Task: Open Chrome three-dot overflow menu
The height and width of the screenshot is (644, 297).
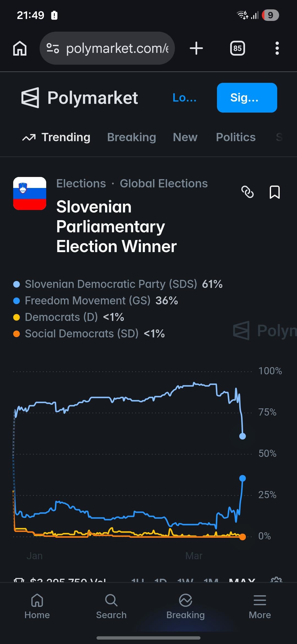Action: [x=277, y=48]
